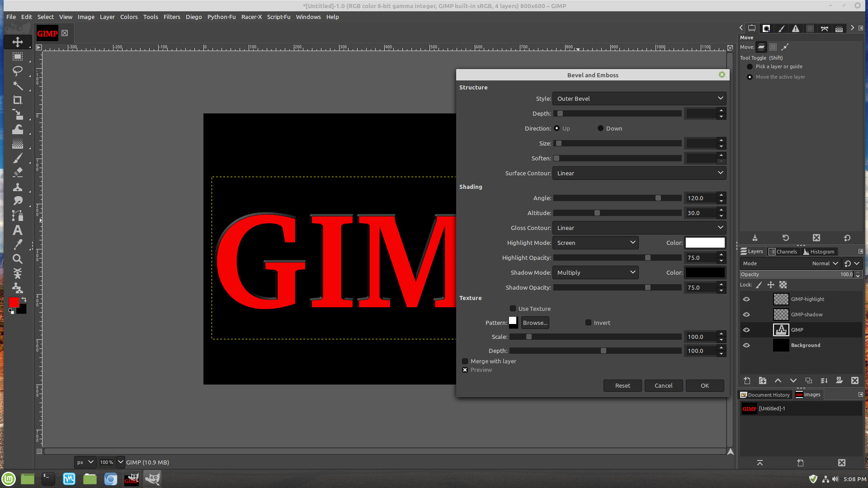
Task: Hide the GIMP-shadow layer
Action: coord(746,314)
